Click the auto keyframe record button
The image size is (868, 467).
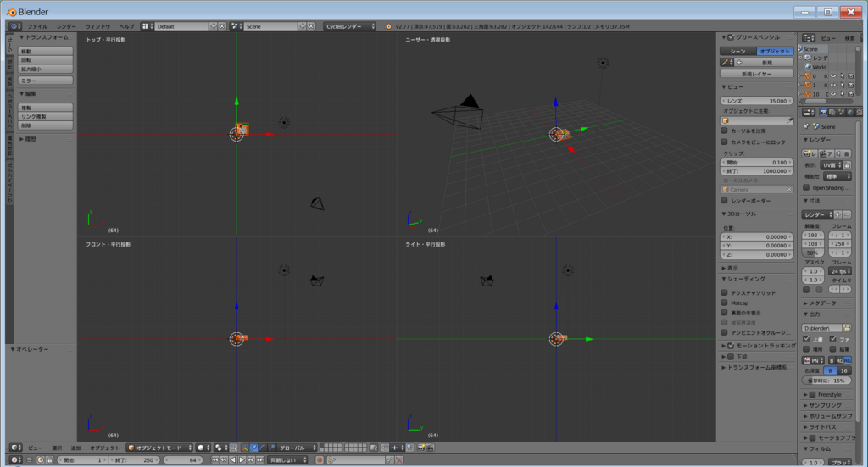320,460
